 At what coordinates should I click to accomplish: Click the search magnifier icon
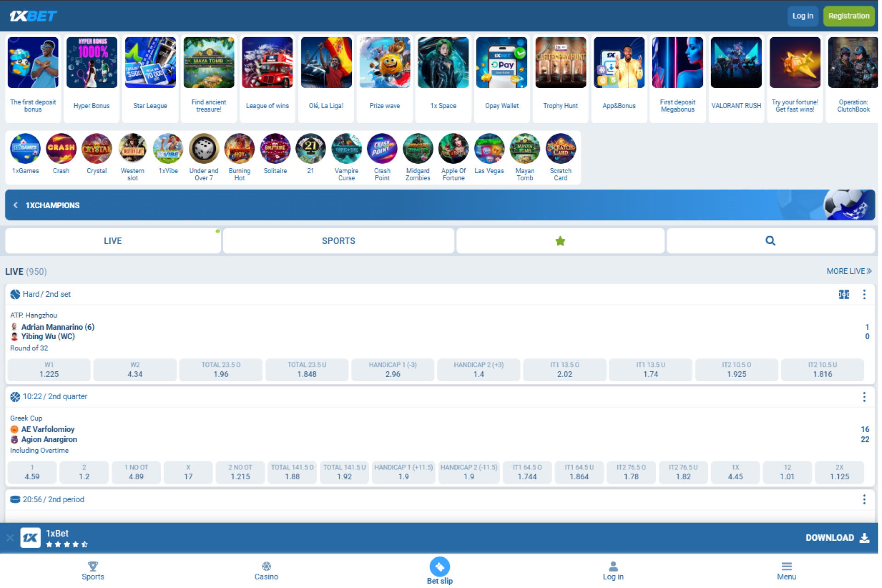coord(769,240)
